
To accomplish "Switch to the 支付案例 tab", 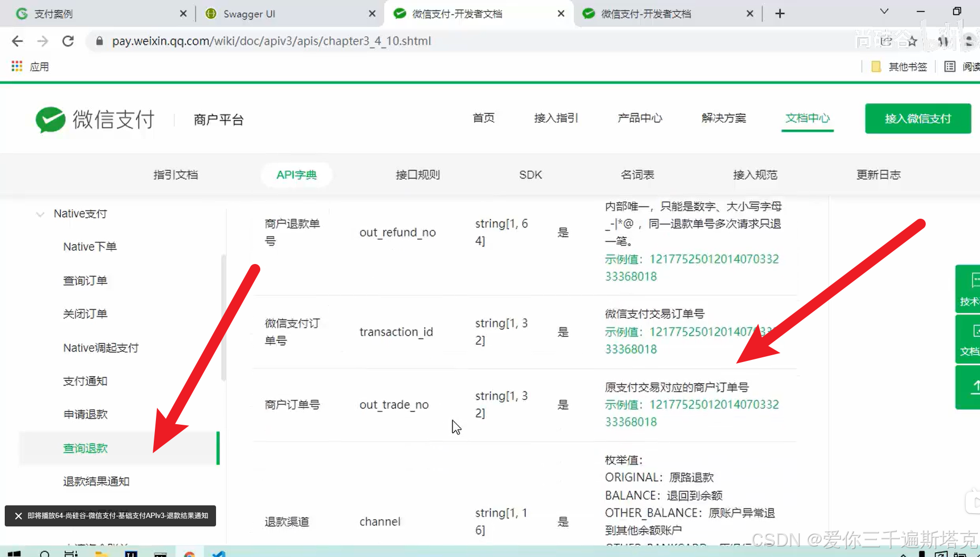I will [x=100, y=14].
